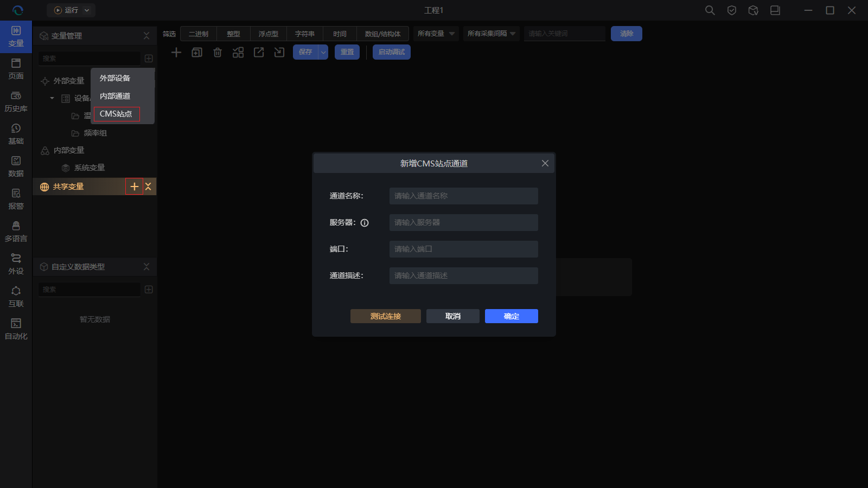868x488 pixels.
Task: Click the add variable plus icon in toolbar
Action: 176,52
